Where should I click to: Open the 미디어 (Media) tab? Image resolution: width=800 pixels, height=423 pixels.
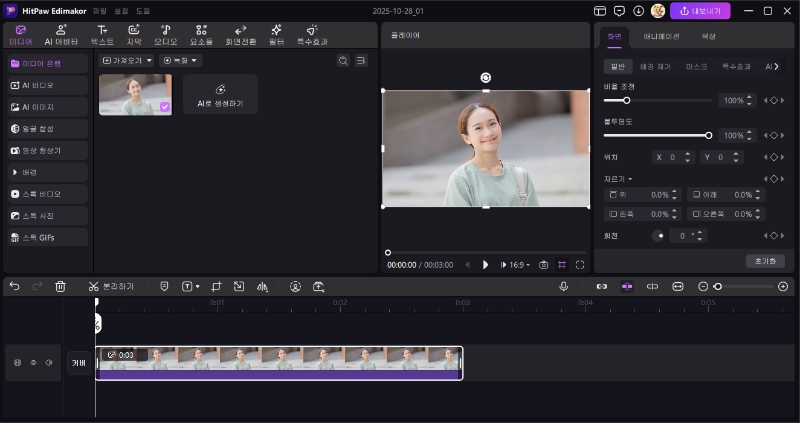point(21,35)
